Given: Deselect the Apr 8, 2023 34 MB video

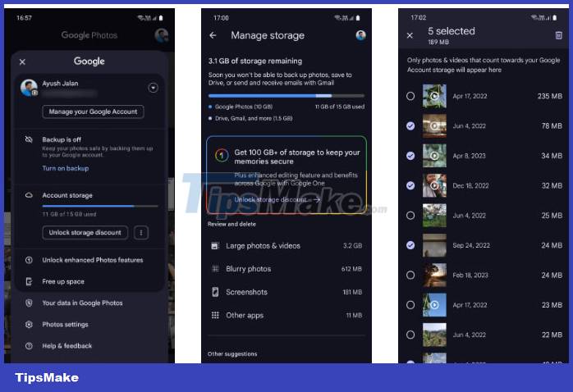Looking at the screenshot, I should pyautogui.click(x=410, y=156).
